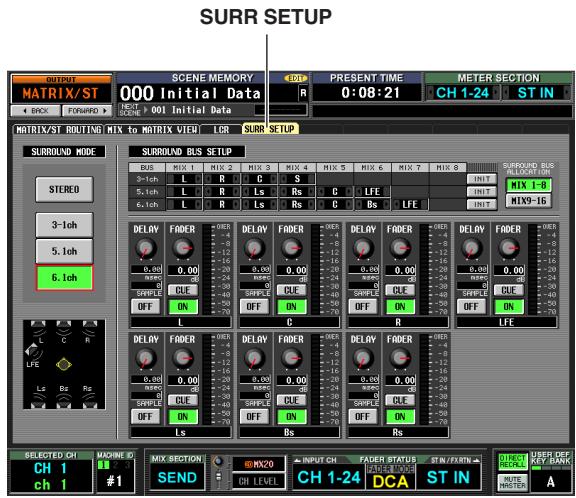576x498 pixels.
Task: Click right arrow of 5.1ch MIX 6 LFE cell
Action: tap(387, 192)
